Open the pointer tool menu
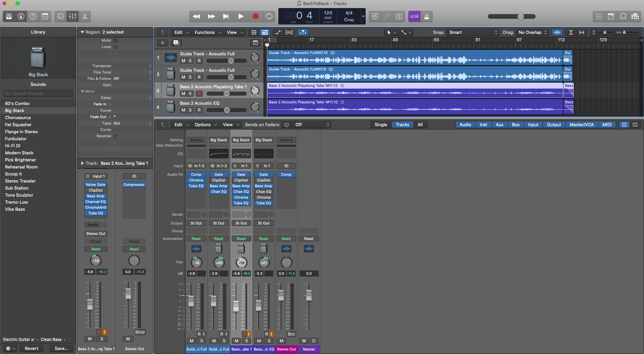The width and height of the screenshot is (644, 354). pos(391,32)
